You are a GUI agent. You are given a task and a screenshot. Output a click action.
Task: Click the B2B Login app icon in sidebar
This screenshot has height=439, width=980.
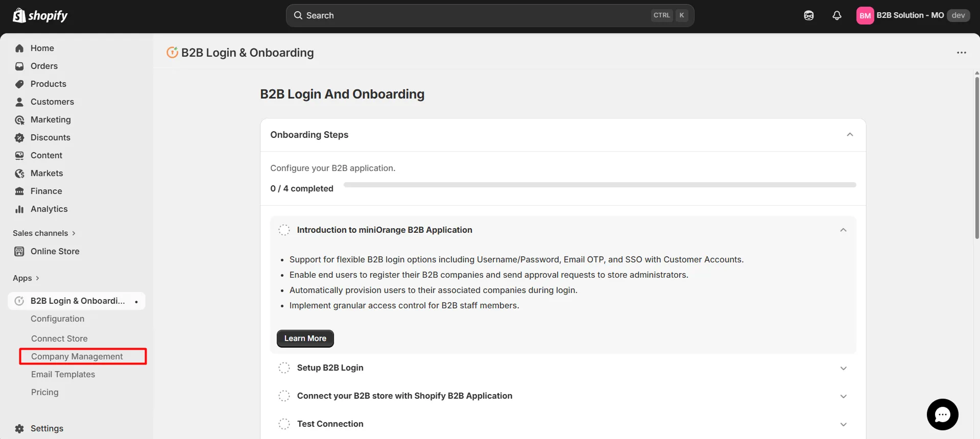coord(19,301)
